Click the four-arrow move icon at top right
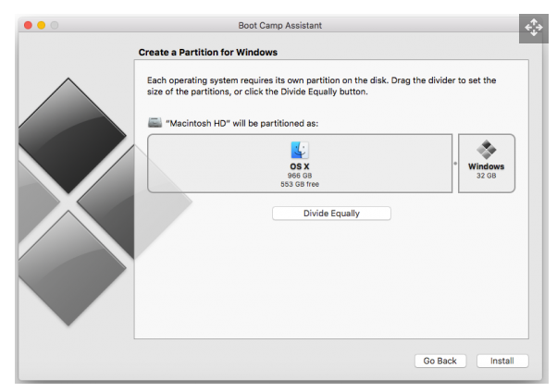Viewport: 557px width, 392px height. point(535,29)
